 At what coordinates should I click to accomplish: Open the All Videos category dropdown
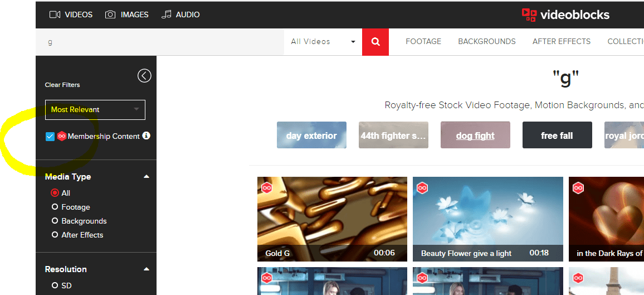click(323, 42)
